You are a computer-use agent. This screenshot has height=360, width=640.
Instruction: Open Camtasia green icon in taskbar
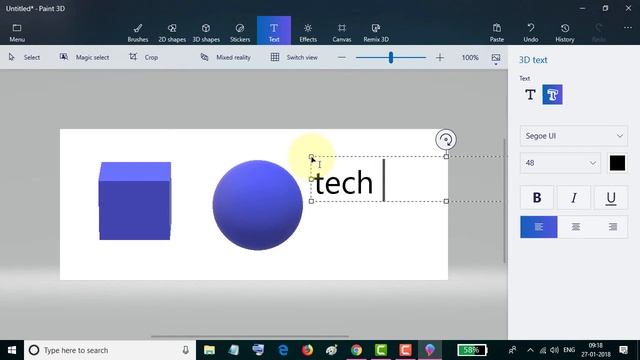[x=381, y=350]
